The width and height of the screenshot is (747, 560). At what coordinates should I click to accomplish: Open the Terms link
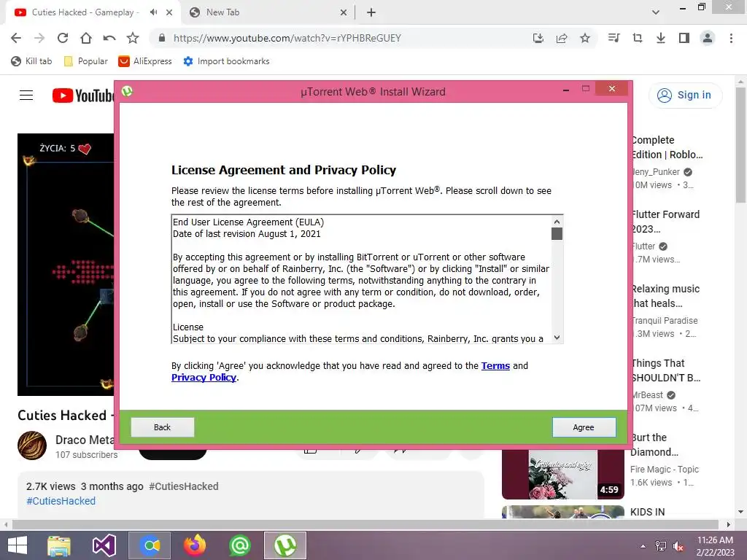click(x=495, y=366)
